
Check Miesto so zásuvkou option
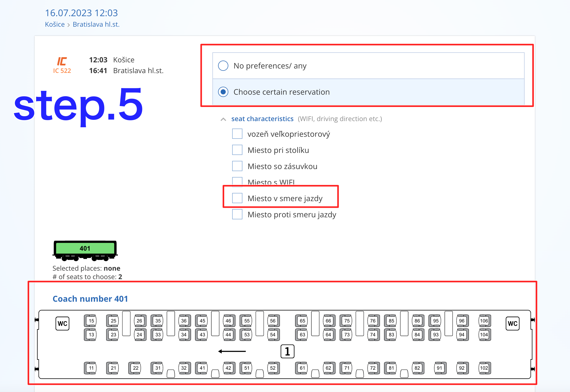[x=237, y=166]
